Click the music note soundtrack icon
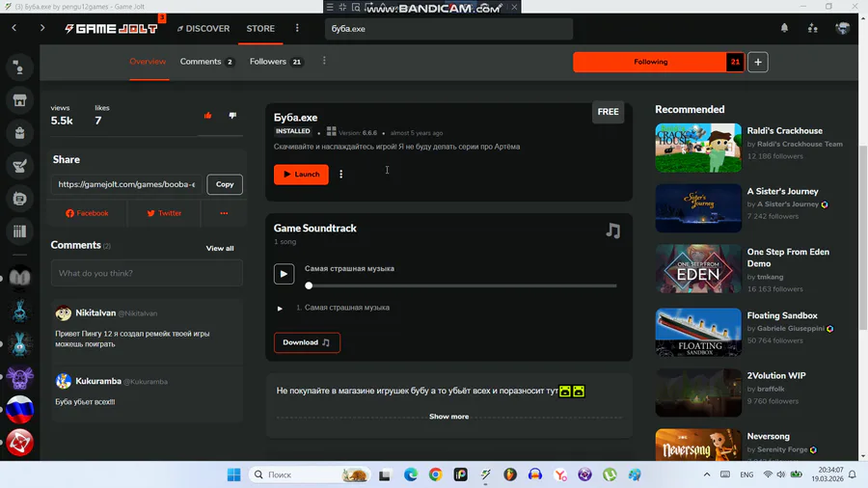Screen dimensions: 868x488 (612, 230)
